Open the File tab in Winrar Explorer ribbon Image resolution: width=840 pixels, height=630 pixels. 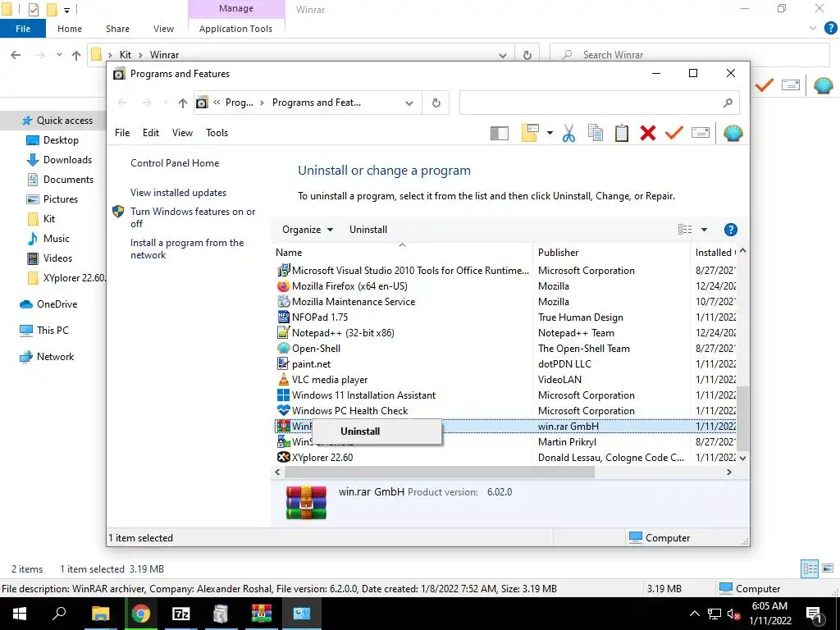23,29
